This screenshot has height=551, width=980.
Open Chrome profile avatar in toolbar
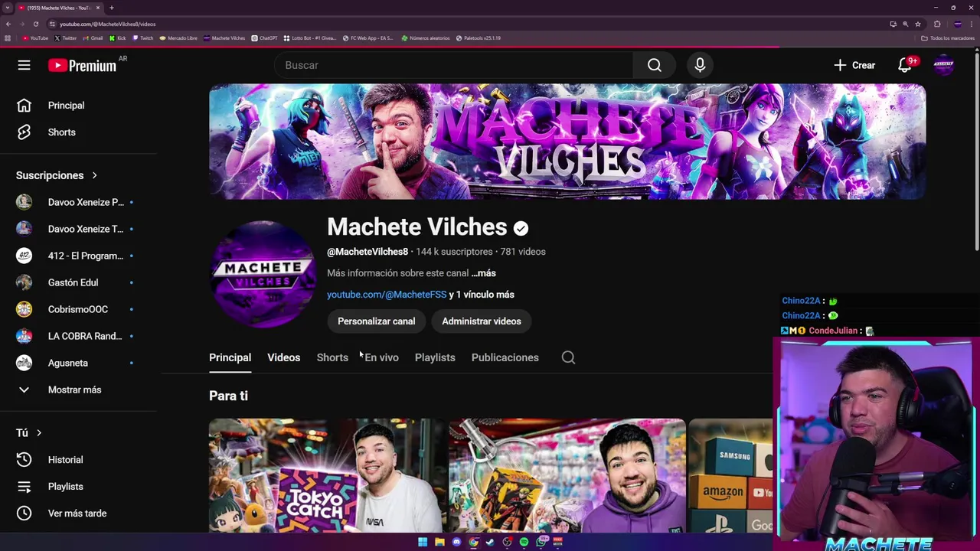coord(958,24)
